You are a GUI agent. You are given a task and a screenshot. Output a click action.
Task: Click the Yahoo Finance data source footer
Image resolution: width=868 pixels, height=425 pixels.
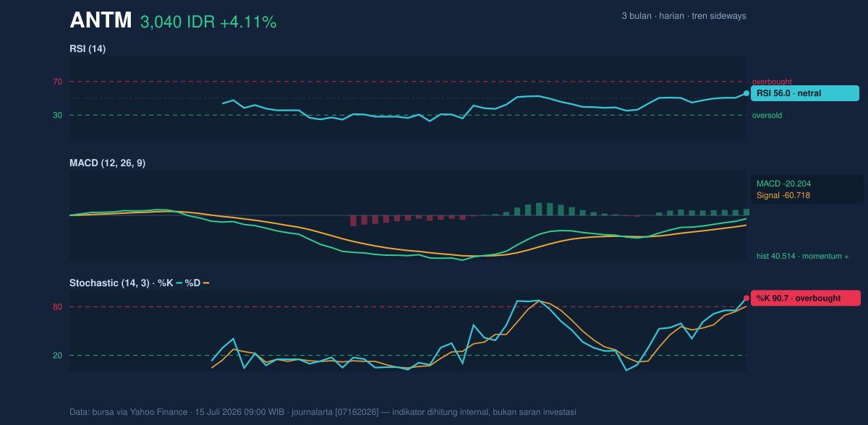tap(323, 412)
